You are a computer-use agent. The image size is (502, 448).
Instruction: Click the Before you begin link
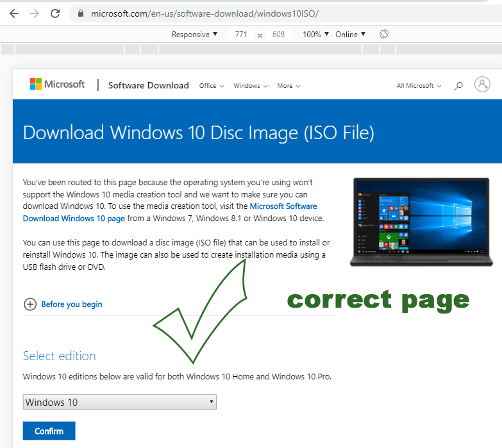pos(72,304)
